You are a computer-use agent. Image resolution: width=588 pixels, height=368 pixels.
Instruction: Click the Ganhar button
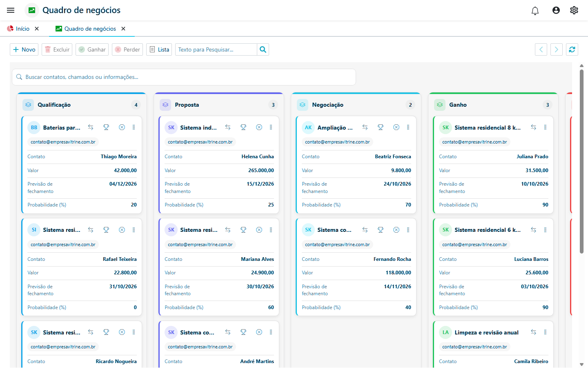click(x=92, y=49)
